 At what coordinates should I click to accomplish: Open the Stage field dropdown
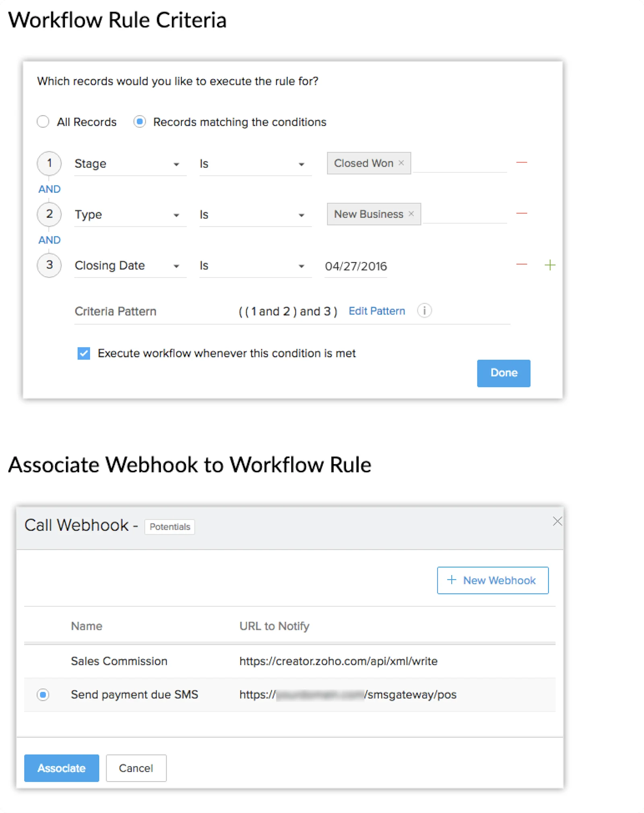click(x=177, y=164)
